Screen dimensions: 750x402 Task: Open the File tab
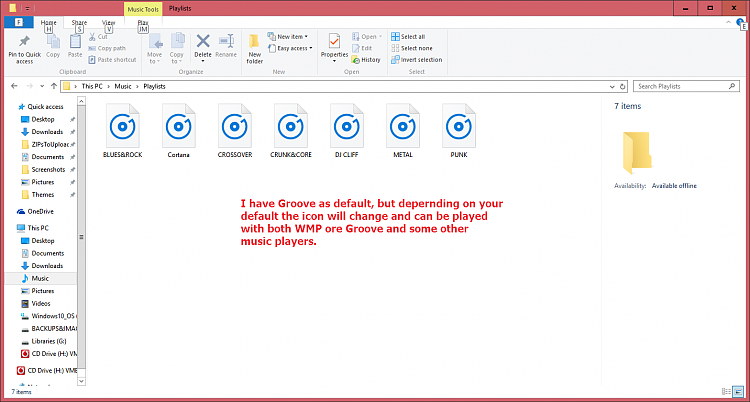pyautogui.click(x=19, y=22)
